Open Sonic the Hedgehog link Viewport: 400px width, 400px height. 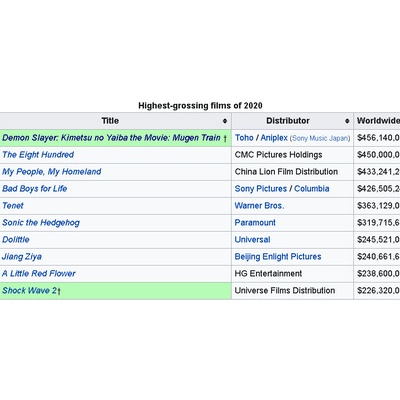click(x=41, y=223)
